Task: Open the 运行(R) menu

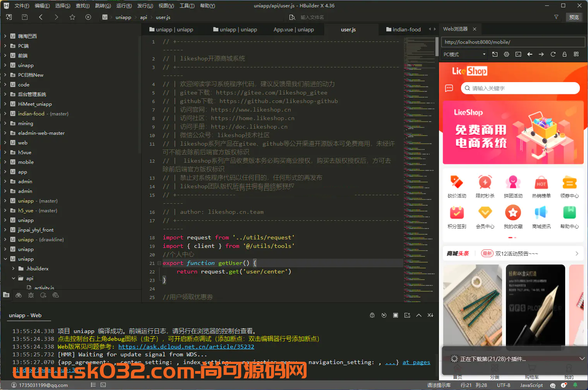Action: point(124,5)
